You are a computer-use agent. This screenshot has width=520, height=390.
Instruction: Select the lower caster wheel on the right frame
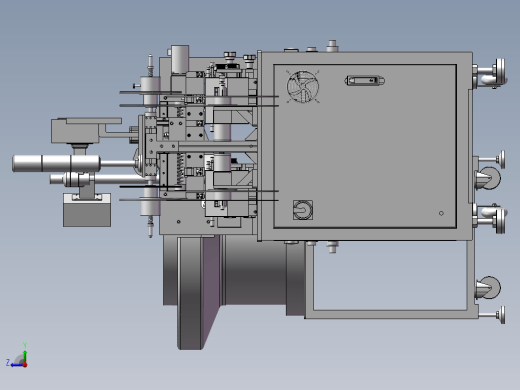click(488, 287)
